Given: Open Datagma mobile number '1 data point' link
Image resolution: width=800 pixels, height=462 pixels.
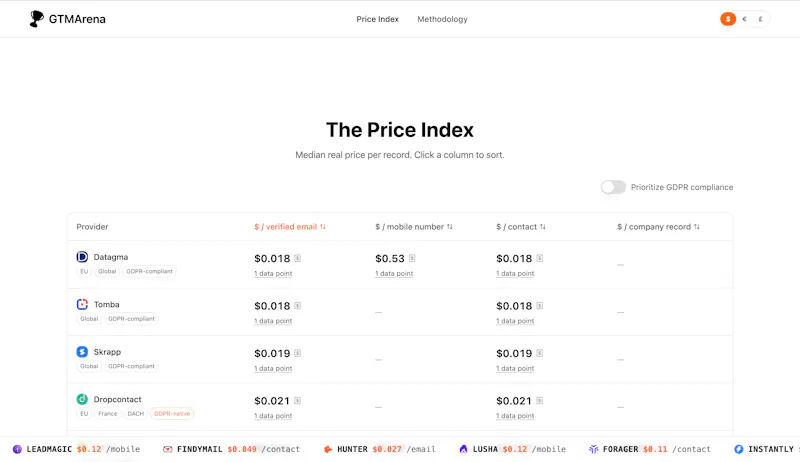Looking at the screenshot, I should click(394, 273).
